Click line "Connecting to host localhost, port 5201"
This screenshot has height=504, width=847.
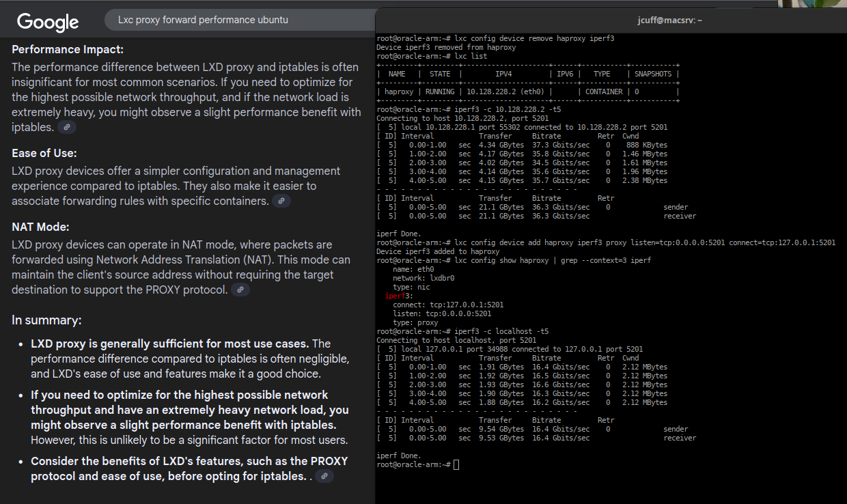[x=456, y=340]
